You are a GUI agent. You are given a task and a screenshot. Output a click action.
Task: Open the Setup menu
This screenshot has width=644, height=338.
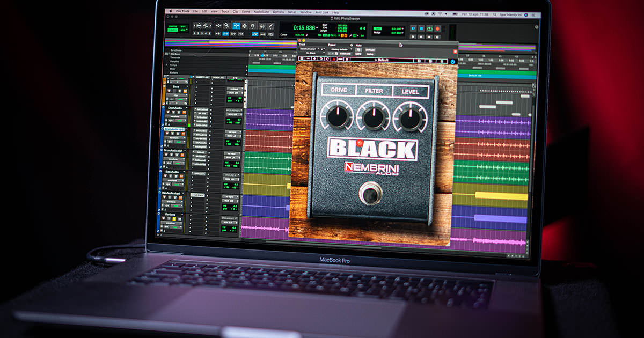(x=292, y=12)
